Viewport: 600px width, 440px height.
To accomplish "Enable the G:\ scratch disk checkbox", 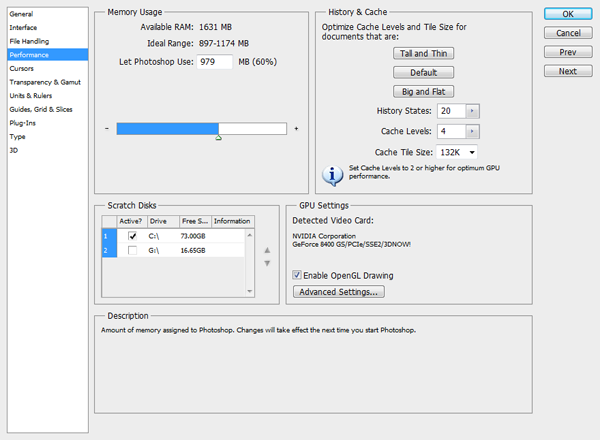I will pos(132,249).
